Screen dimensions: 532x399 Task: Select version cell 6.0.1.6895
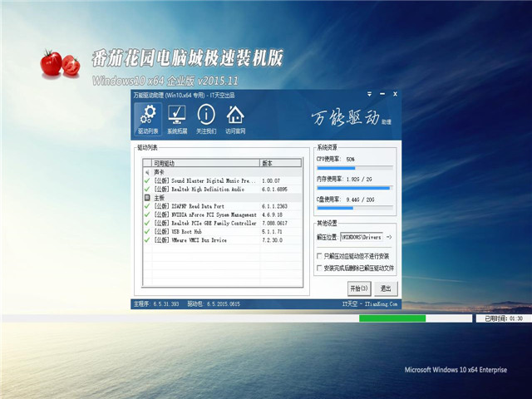[274, 190]
